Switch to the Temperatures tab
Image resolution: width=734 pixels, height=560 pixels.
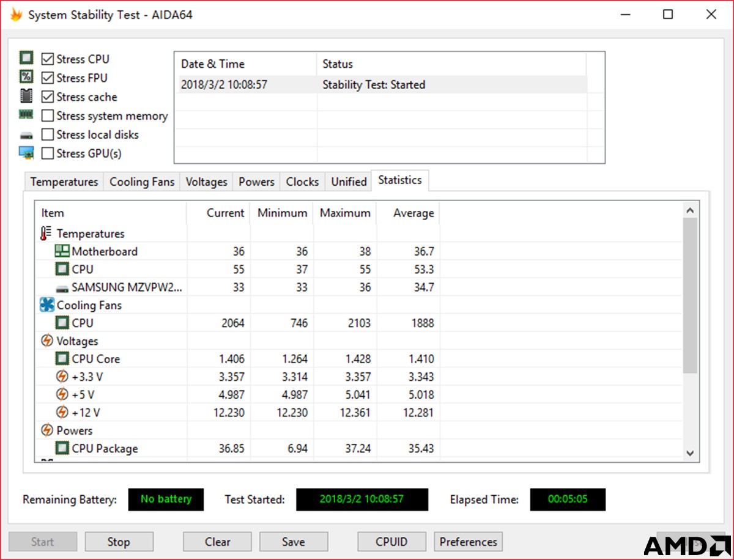[64, 182]
